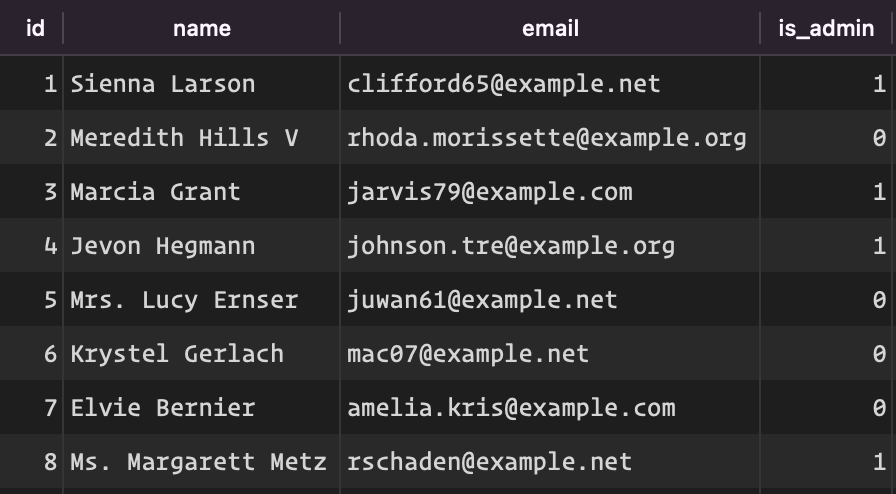Click email cell rhoda.morissette@example.org
The image size is (896, 494).
[550, 137]
